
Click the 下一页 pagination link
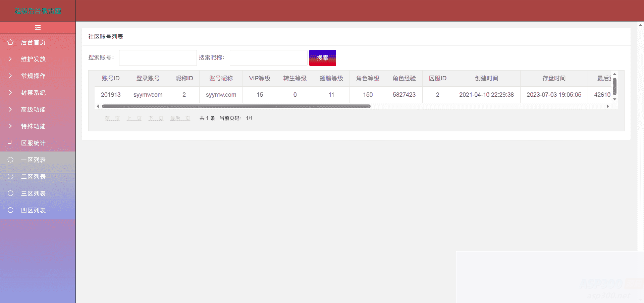[156, 118]
